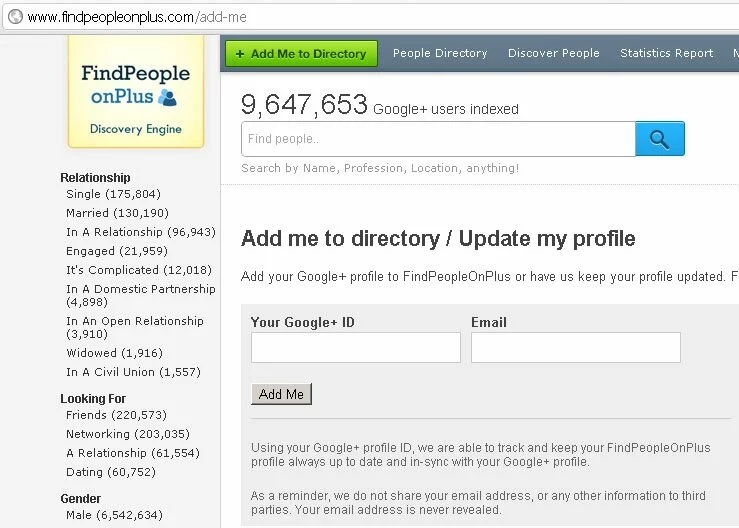The height and width of the screenshot is (528, 739).
Task: Click the Relationship sidebar heading
Action: (x=95, y=178)
